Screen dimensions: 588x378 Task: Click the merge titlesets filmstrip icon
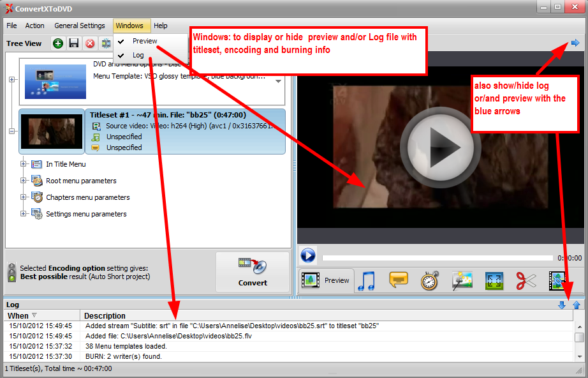tap(106, 43)
